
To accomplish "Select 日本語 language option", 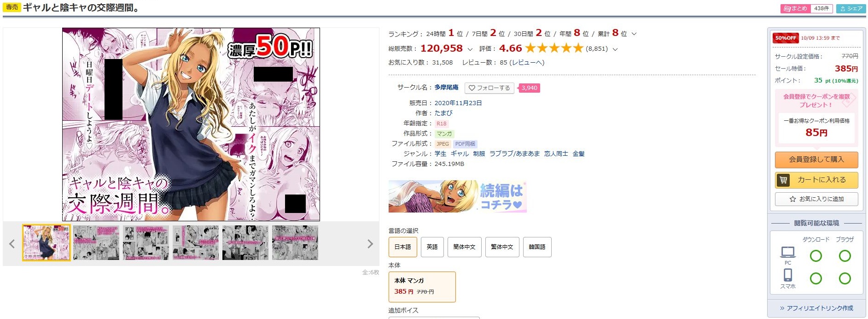I will point(403,247).
